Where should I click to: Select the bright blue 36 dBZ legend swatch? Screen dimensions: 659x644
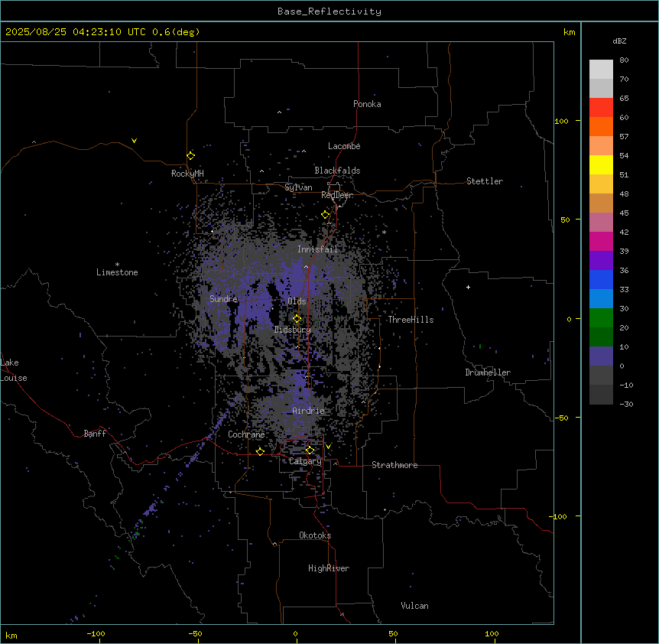tap(601, 280)
